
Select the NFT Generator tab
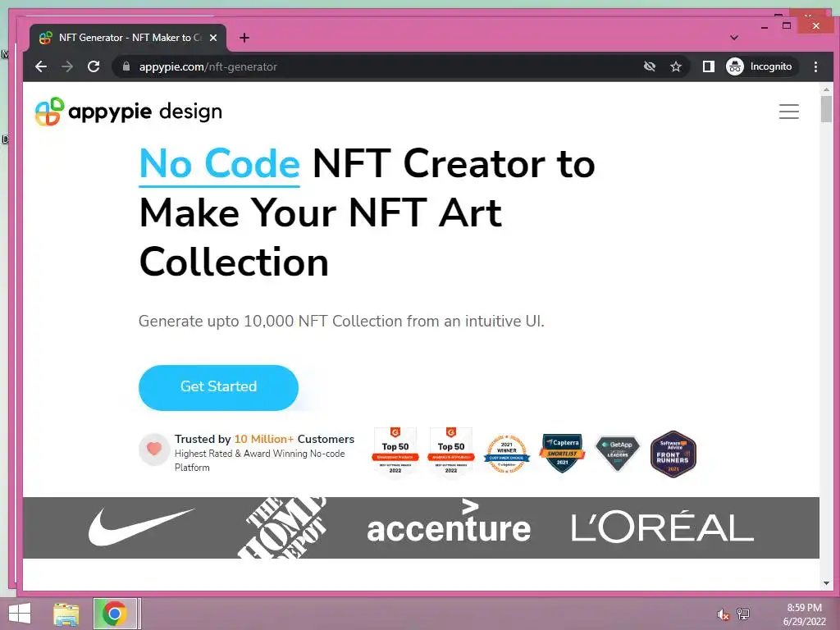click(128, 38)
